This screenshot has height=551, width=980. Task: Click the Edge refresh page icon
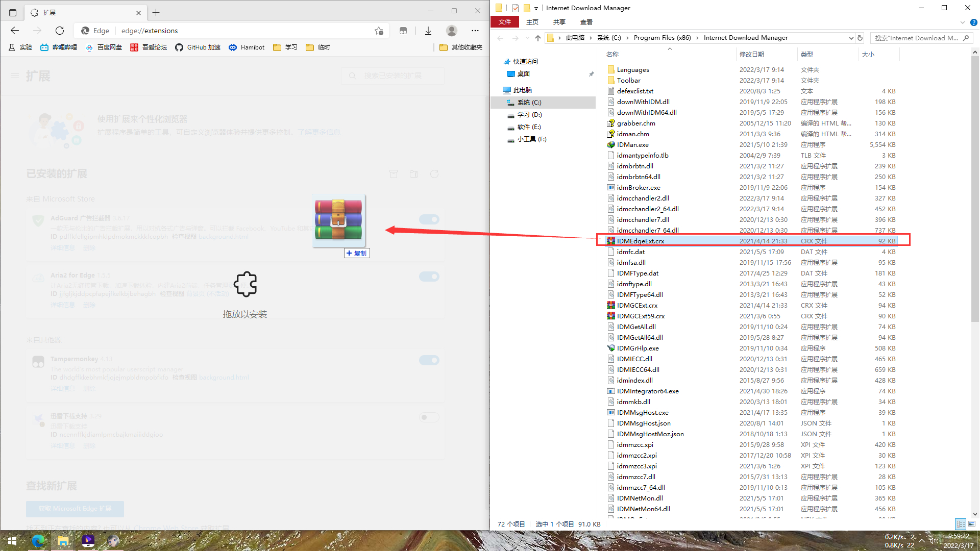[x=60, y=31]
